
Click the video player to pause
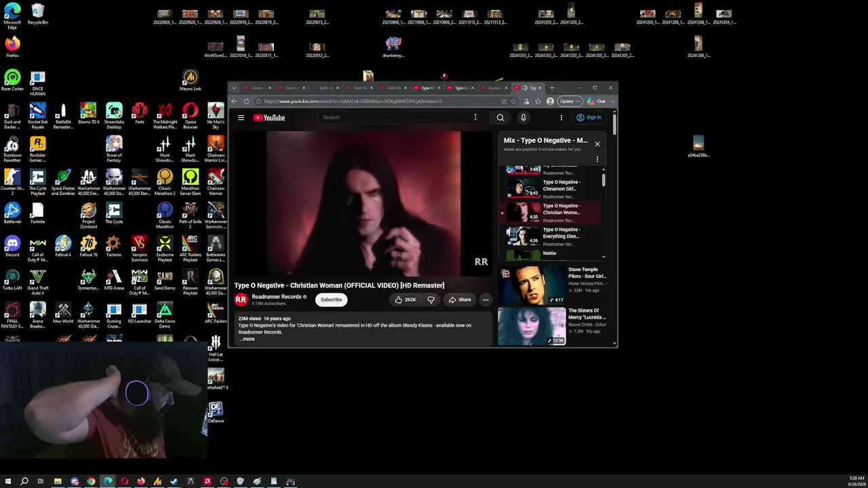coord(363,203)
